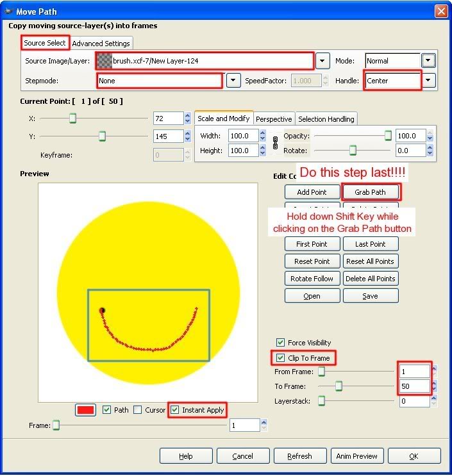Image resolution: width=452 pixels, height=476 pixels.
Task: Click the chain link icon between Width and Height
Action: (x=275, y=143)
